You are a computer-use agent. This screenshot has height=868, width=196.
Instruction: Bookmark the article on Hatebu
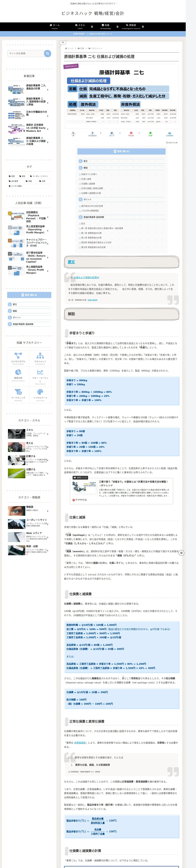click(112, 134)
